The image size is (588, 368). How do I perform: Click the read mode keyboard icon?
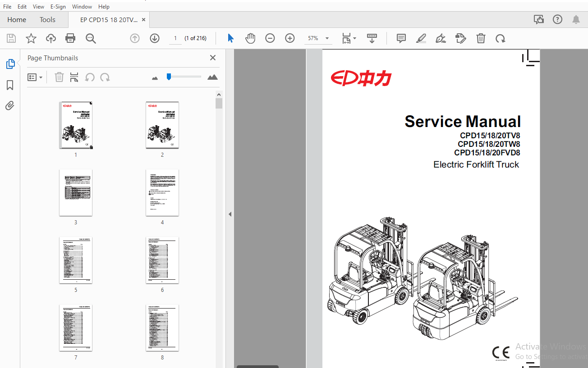(x=372, y=39)
